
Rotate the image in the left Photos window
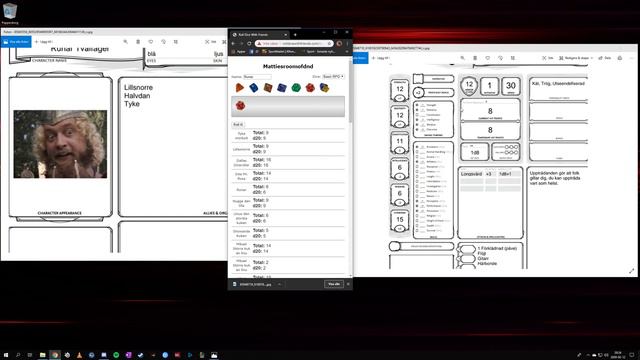[x=163, y=42]
